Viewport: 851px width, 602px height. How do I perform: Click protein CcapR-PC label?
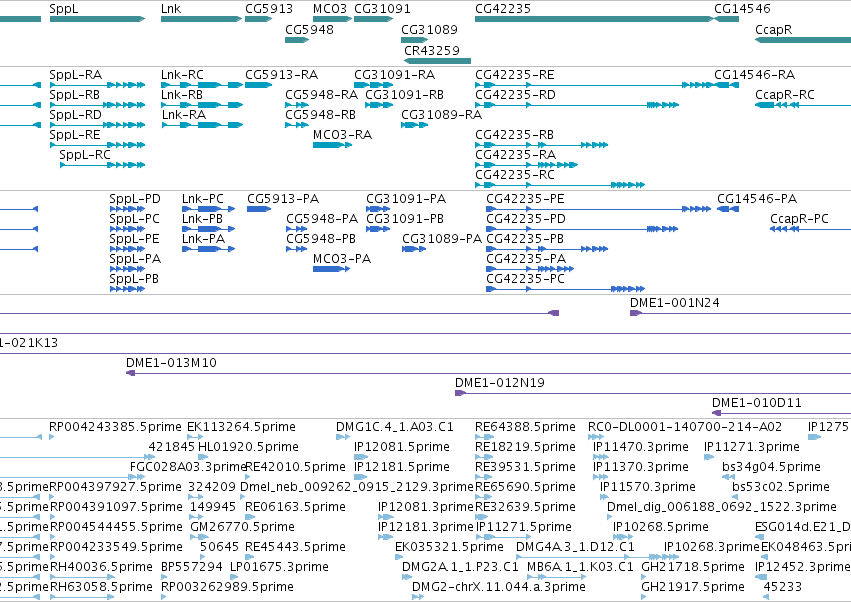799,219
